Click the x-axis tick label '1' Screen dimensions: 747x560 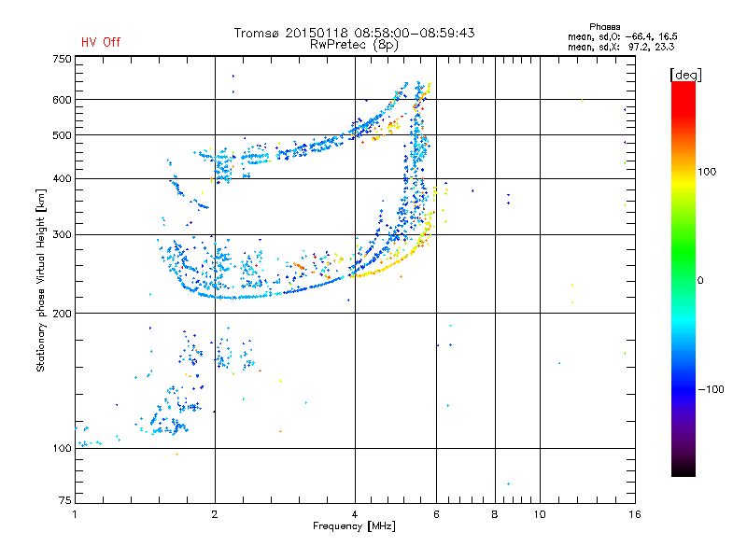click(x=75, y=514)
